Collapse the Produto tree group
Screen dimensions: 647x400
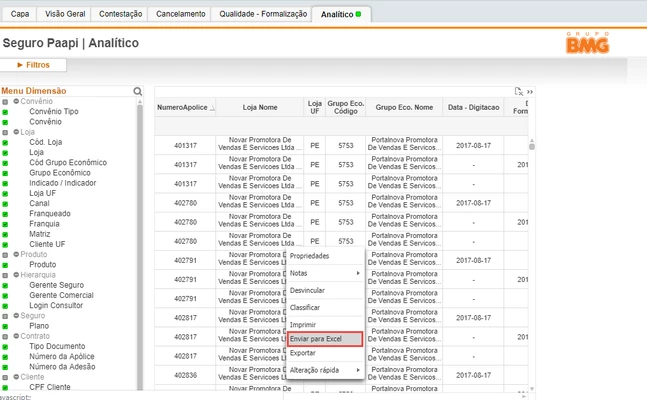16,254
